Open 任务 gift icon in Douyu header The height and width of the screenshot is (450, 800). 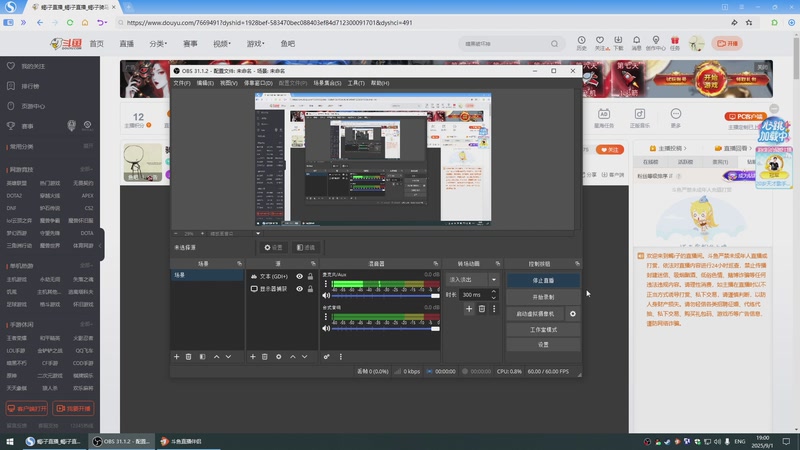[x=675, y=43]
